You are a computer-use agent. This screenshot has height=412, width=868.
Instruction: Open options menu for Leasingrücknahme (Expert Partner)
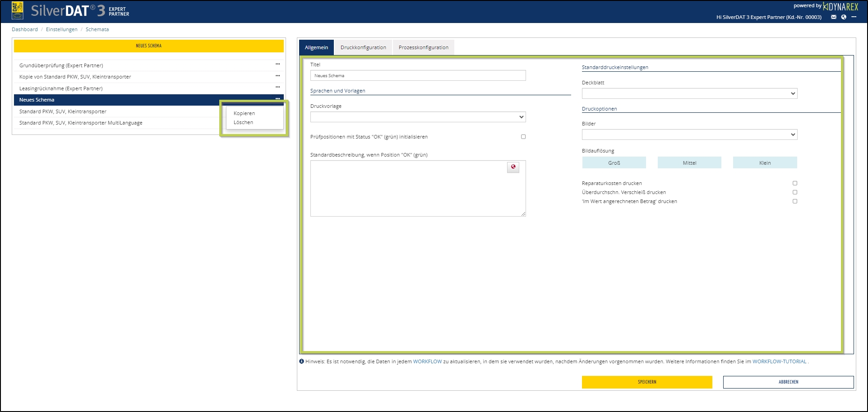point(277,87)
